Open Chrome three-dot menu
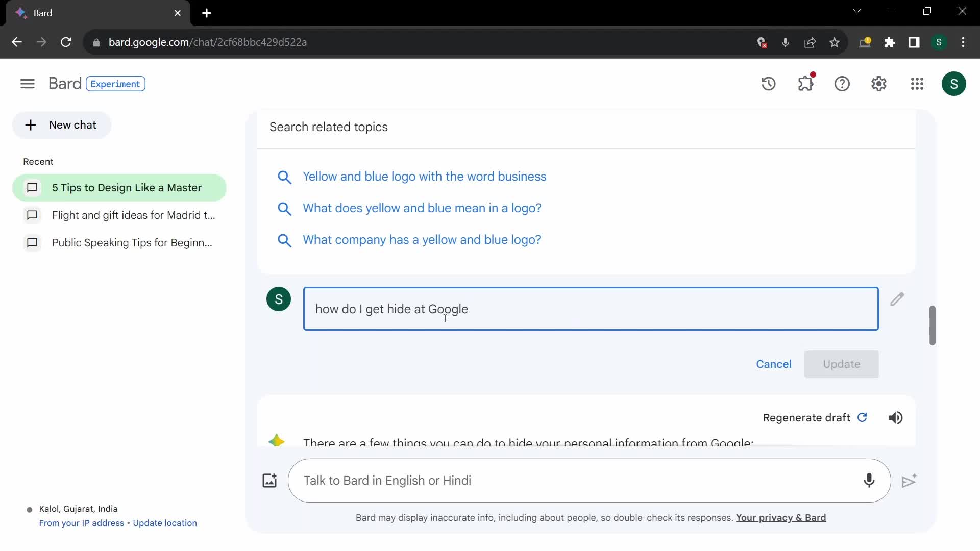This screenshot has height=551, width=980. click(x=963, y=42)
